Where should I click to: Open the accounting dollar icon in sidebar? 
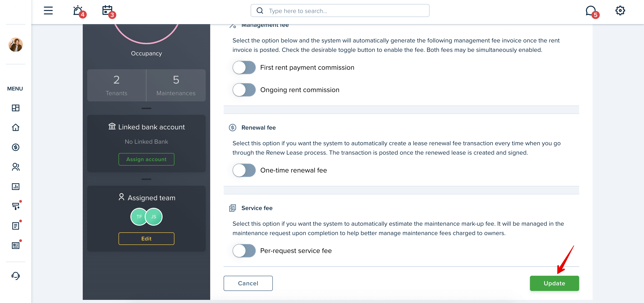point(15,147)
